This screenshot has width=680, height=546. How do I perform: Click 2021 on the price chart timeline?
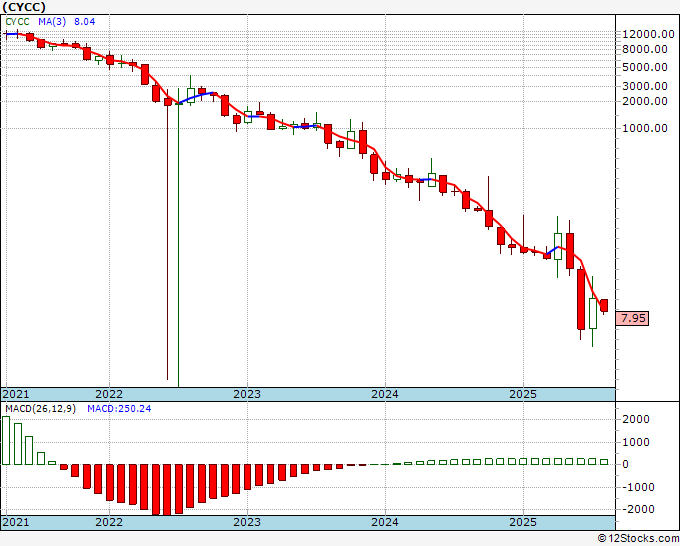(x=16, y=394)
